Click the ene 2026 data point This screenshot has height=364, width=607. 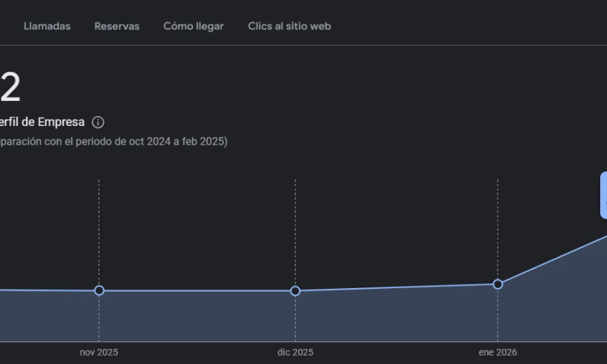(498, 284)
